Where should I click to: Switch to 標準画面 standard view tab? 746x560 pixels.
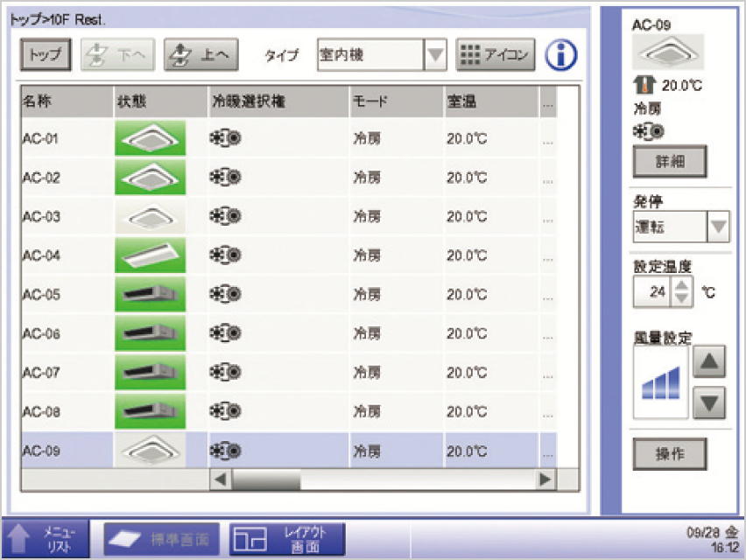click(x=162, y=540)
